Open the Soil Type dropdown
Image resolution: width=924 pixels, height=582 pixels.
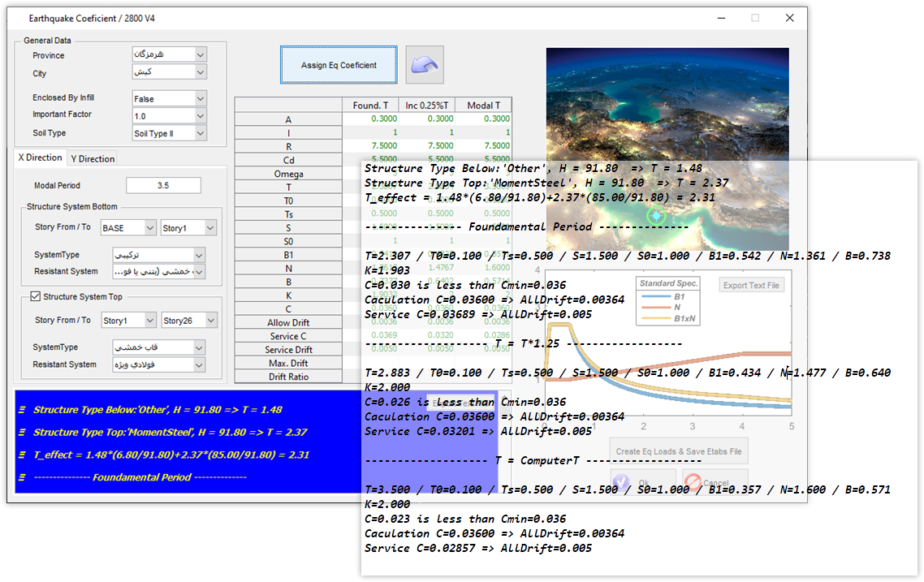(200, 133)
